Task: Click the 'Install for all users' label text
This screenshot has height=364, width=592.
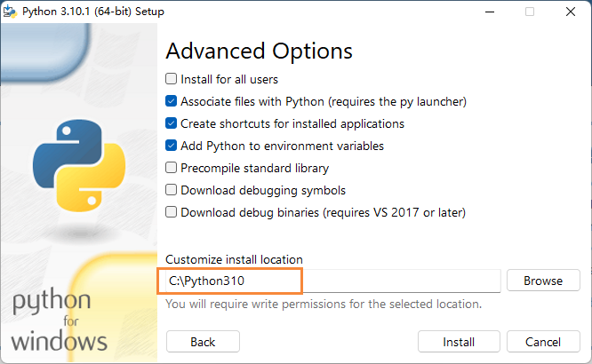Action: [229, 79]
